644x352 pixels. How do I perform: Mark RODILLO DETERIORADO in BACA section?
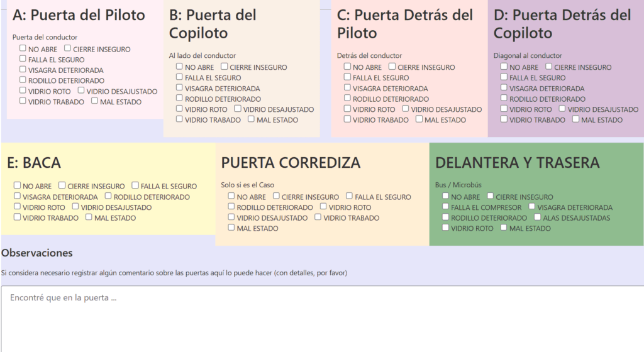click(108, 196)
